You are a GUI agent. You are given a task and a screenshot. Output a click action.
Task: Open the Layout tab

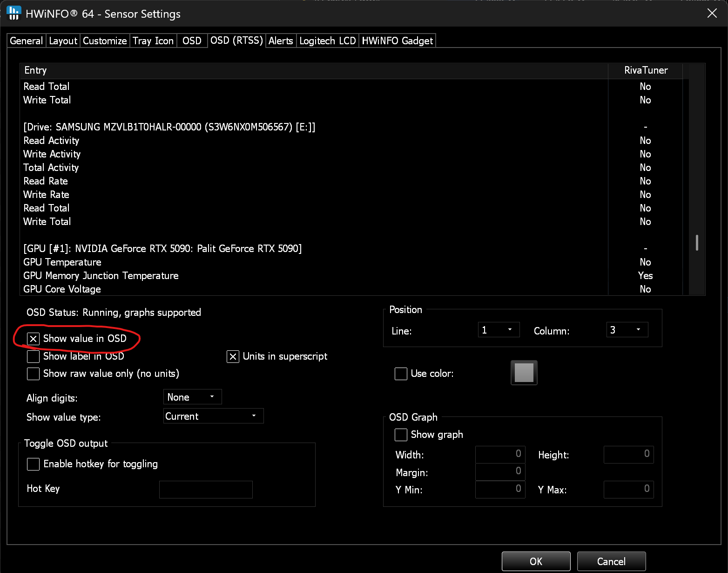click(63, 41)
